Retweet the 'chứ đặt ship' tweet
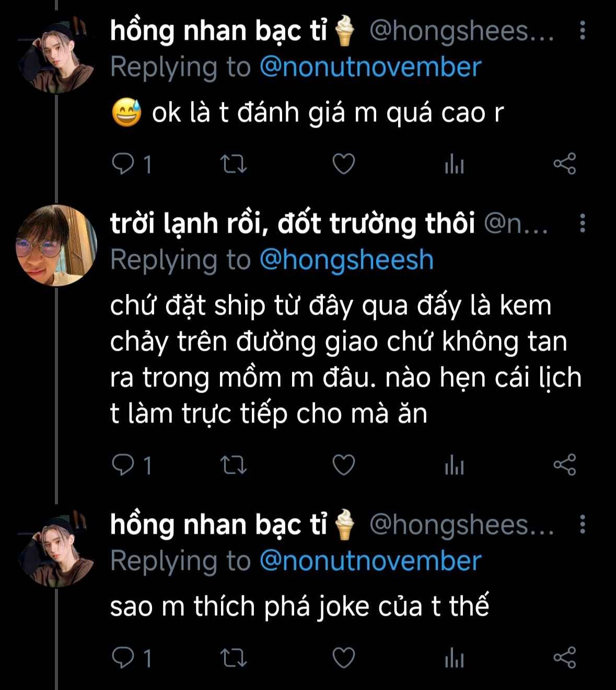The image size is (616, 690). point(234,465)
